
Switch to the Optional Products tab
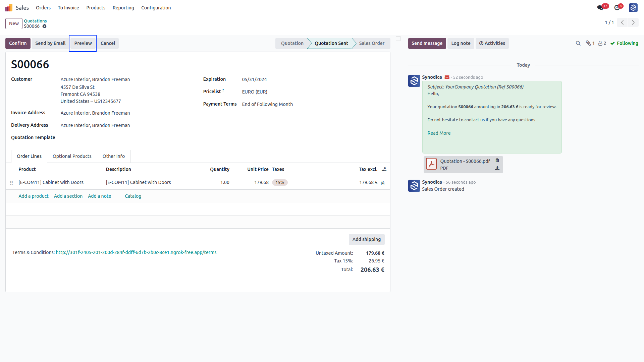point(72,156)
